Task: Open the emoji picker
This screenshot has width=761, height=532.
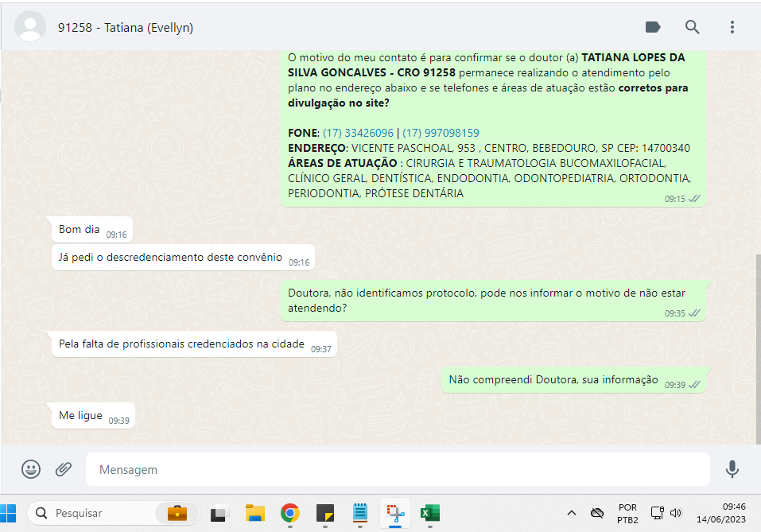Action: tap(31, 469)
